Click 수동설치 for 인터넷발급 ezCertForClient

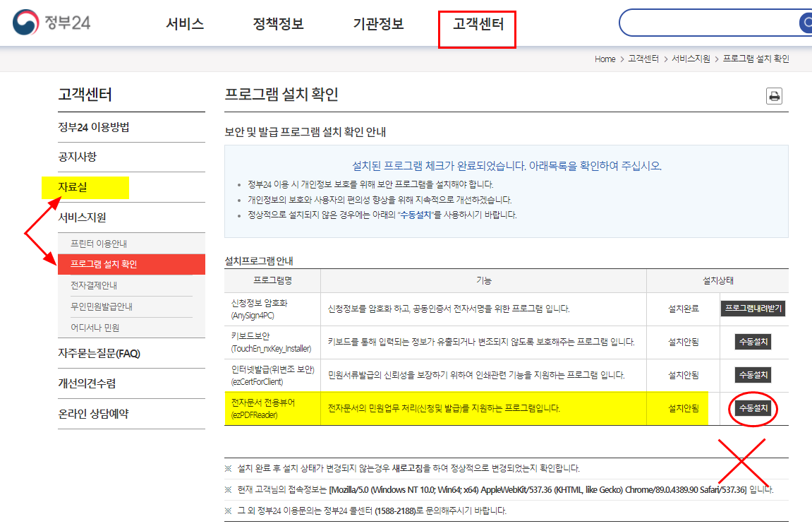pyautogui.click(x=753, y=375)
